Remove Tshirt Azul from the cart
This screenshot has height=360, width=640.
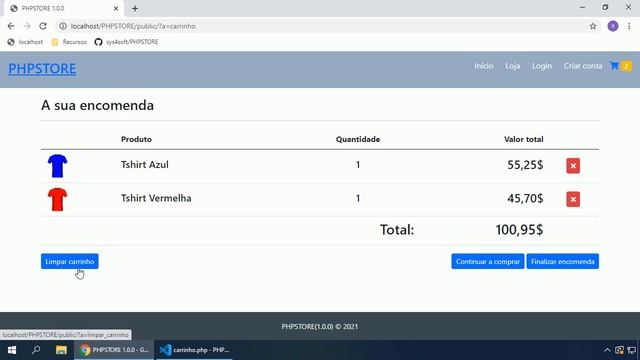(x=573, y=166)
